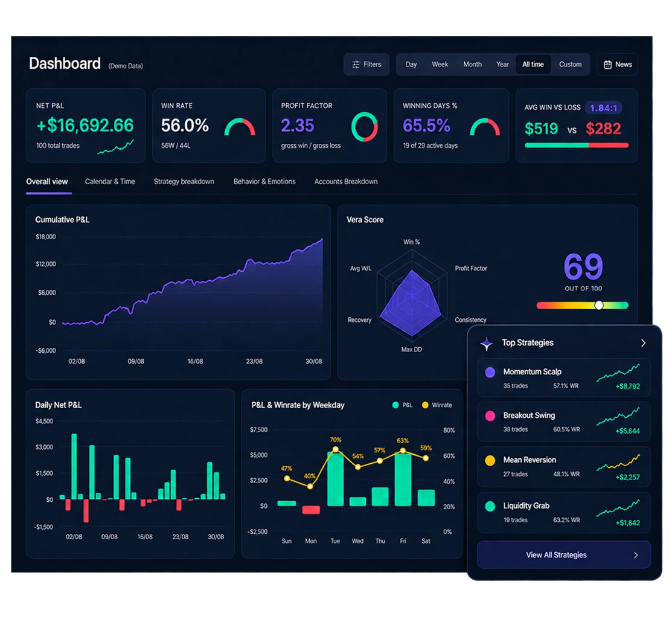Open the Momentum Scalp strategy name
672x619 pixels.
click(x=532, y=371)
